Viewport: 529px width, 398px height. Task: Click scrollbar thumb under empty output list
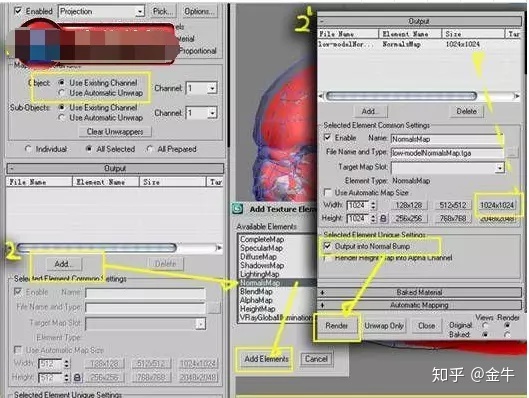click(x=96, y=248)
